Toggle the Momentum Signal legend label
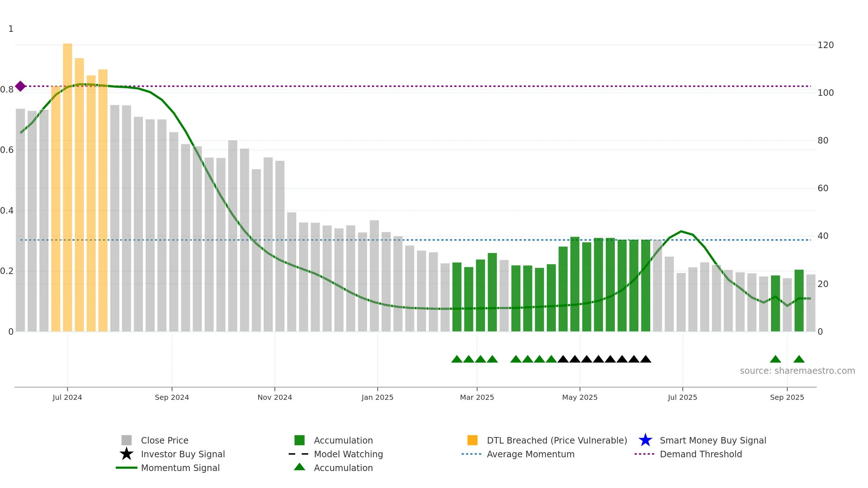The width and height of the screenshot is (868, 488). [x=180, y=468]
